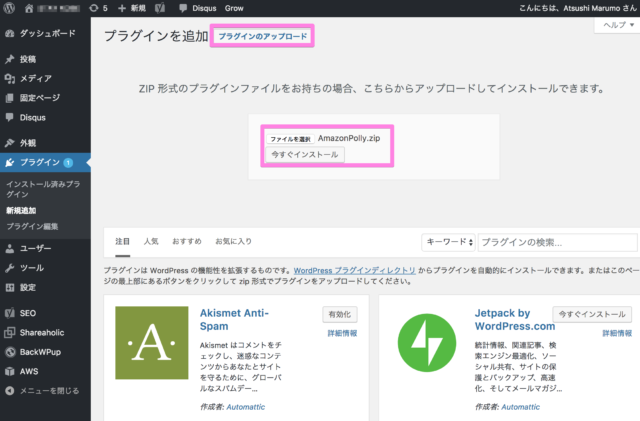Click the SEO sidebar icon

[10, 313]
